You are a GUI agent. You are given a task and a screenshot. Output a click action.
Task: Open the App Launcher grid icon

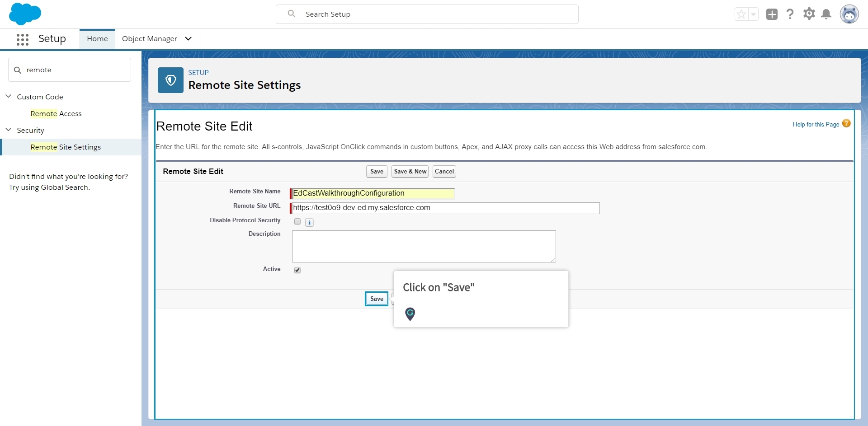pyautogui.click(x=23, y=39)
